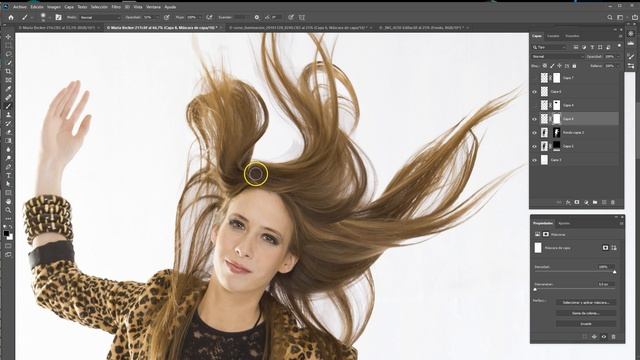
Task: Switch to the Trazados tab
Action: (x=572, y=36)
